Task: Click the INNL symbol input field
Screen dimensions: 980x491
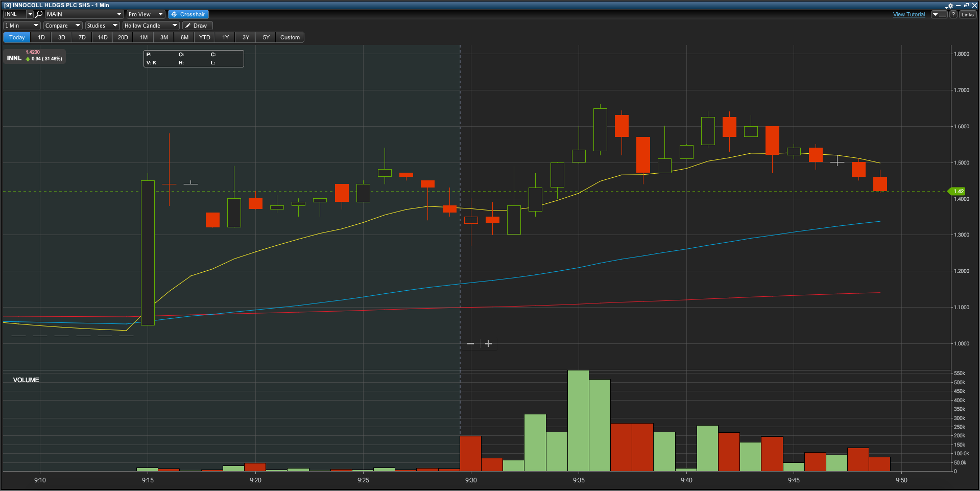Action: 14,14
